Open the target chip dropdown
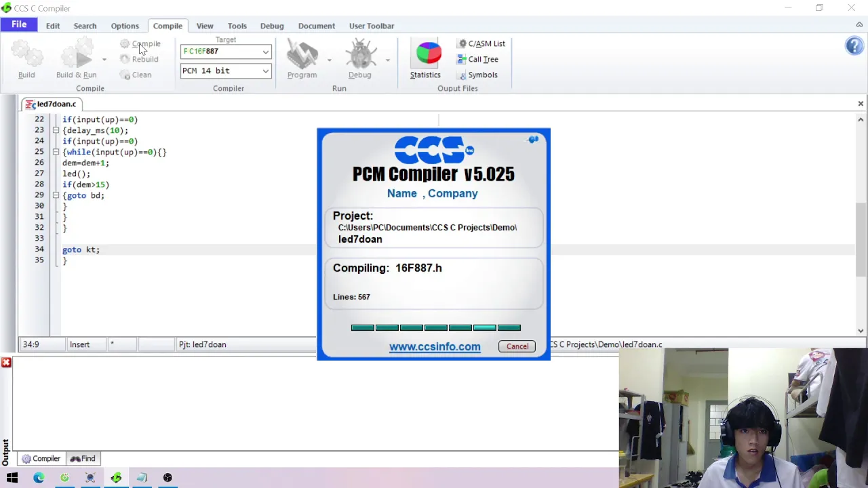868x488 pixels. [x=266, y=52]
